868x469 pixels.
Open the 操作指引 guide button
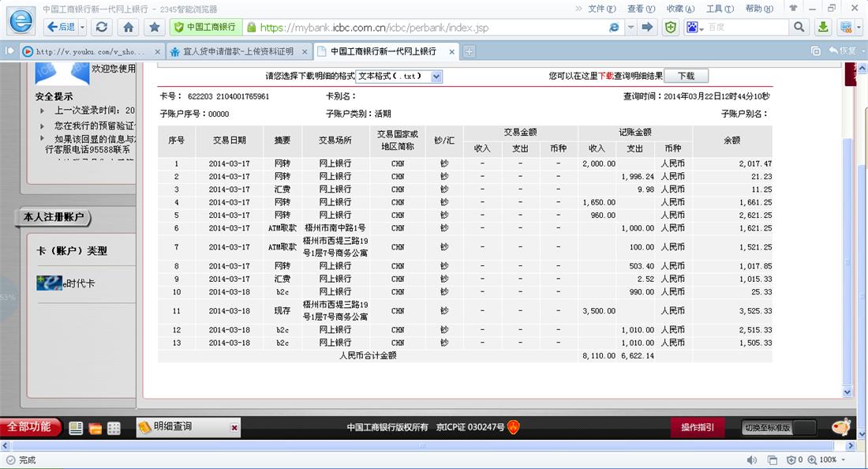coord(698,427)
